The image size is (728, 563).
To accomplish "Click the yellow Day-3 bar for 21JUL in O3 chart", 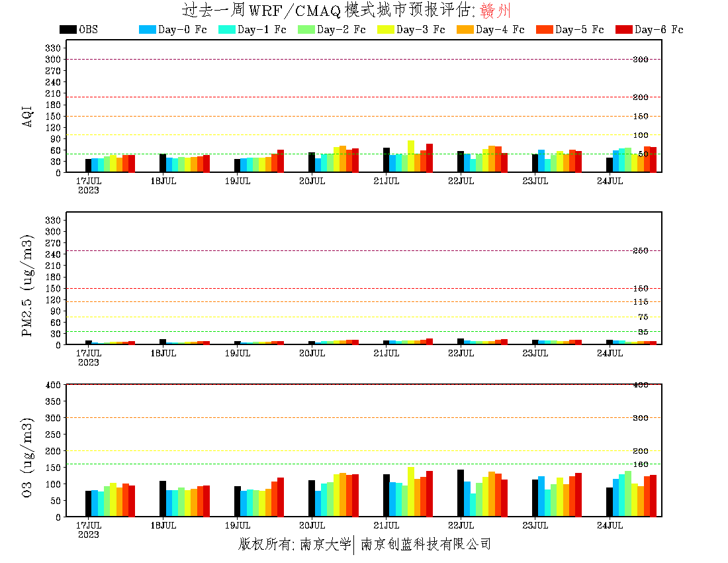I will click(411, 492).
